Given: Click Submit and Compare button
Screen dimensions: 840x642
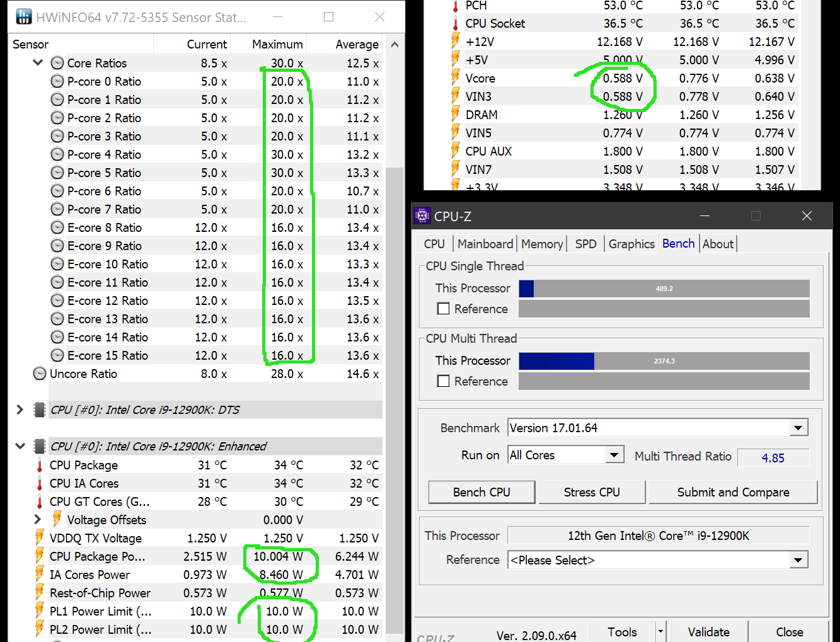Looking at the screenshot, I should tap(734, 492).
